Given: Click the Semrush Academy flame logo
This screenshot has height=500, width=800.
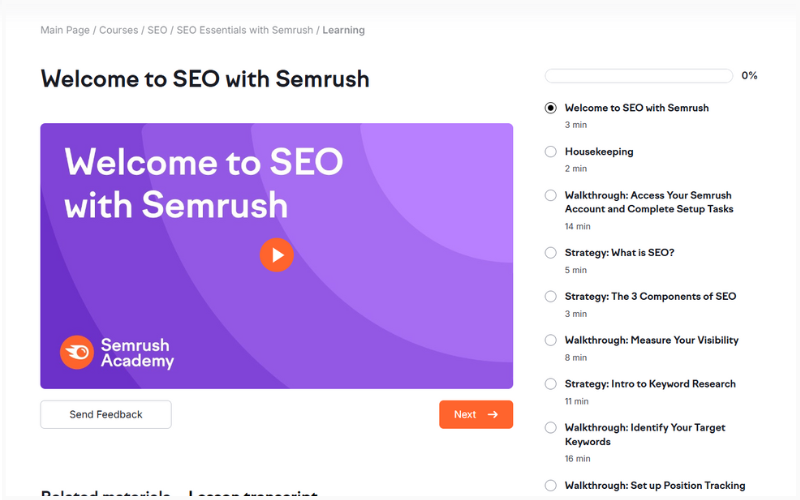Looking at the screenshot, I should pyautogui.click(x=77, y=352).
